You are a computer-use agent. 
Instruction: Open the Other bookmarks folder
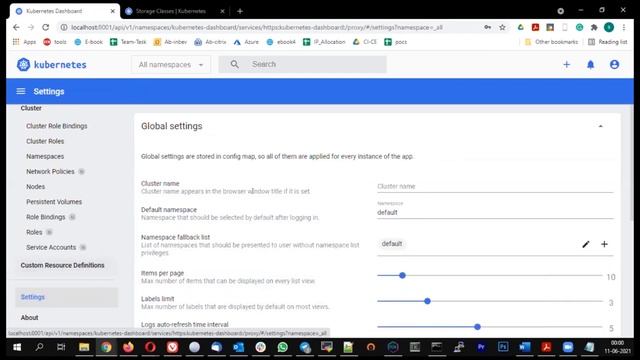coord(551,42)
